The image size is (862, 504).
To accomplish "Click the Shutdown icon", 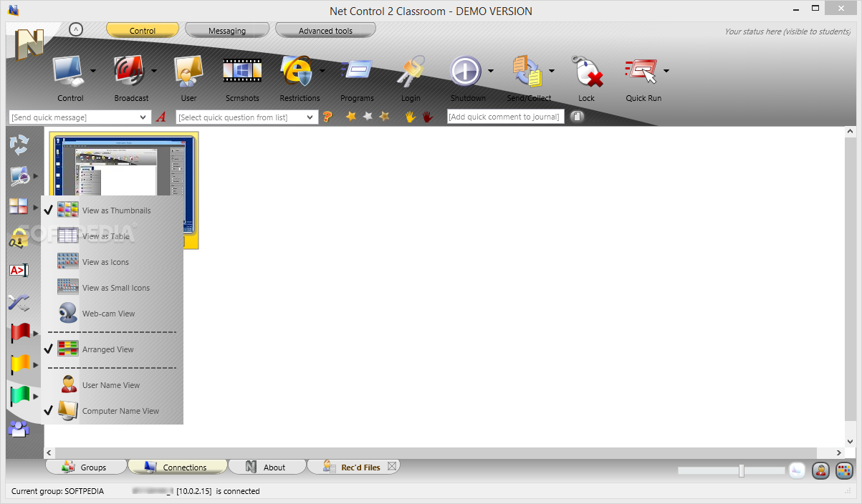I will pos(466,72).
